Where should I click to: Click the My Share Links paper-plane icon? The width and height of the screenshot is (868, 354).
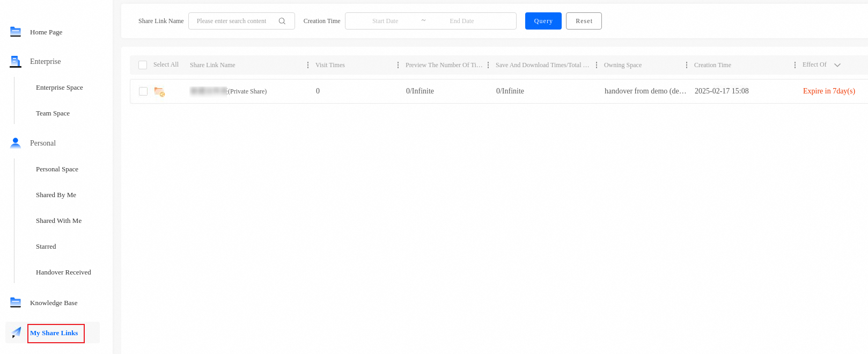(x=17, y=333)
